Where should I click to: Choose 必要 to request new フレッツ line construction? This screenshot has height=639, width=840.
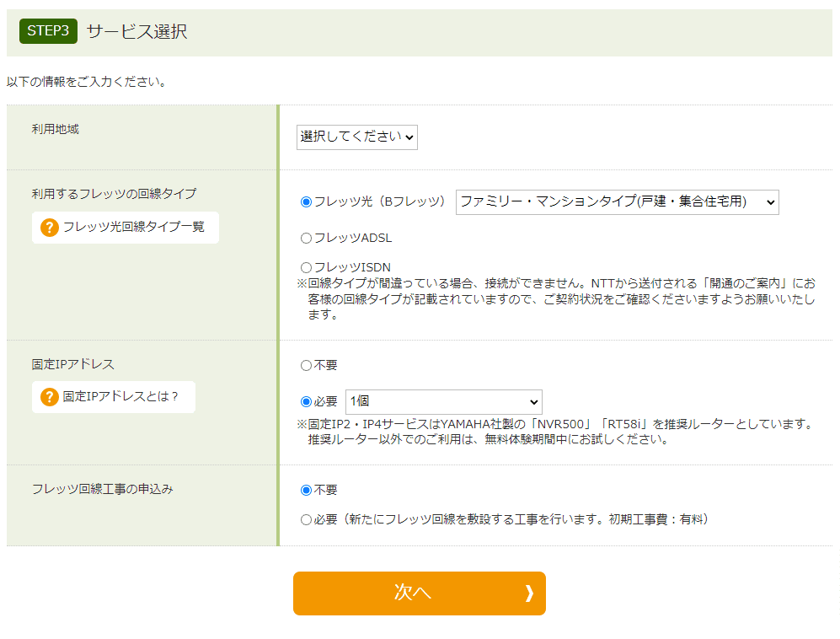pyautogui.click(x=306, y=520)
